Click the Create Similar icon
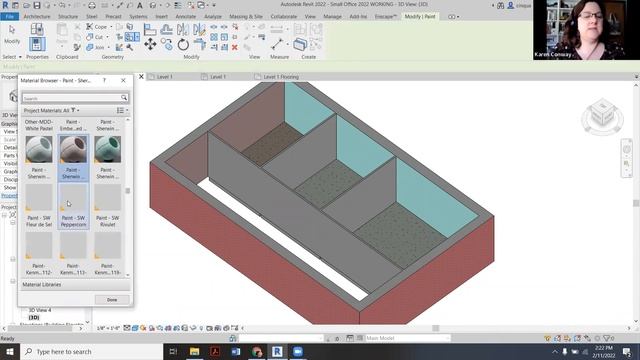Viewport: 640px width, 360px height. coord(300,44)
